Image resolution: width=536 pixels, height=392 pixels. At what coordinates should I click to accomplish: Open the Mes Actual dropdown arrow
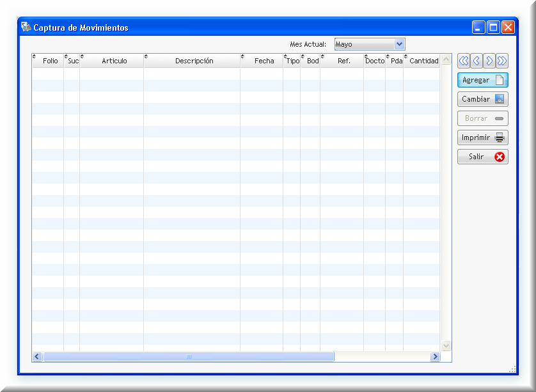pyautogui.click(x=399, y=44)
